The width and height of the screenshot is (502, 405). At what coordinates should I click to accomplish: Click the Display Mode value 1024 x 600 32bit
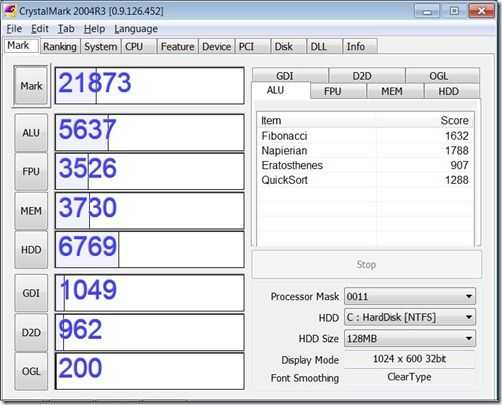pos(409,359)
